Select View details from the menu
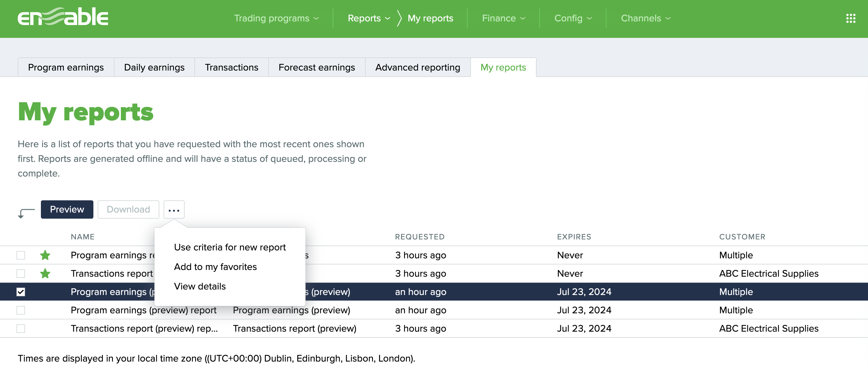 click(200, 286)
